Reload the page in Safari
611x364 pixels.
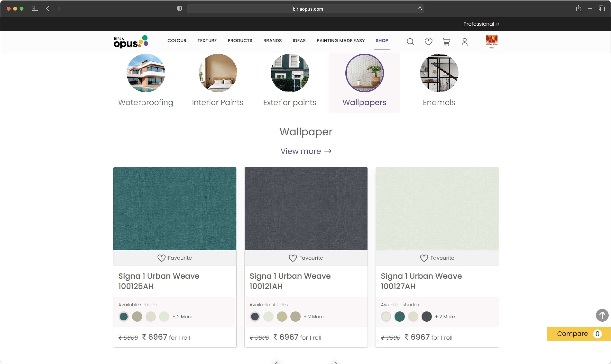pos(420,9)
